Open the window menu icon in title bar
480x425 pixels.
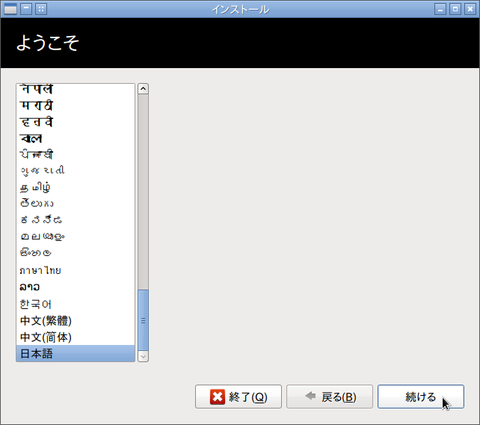(10, 9)
